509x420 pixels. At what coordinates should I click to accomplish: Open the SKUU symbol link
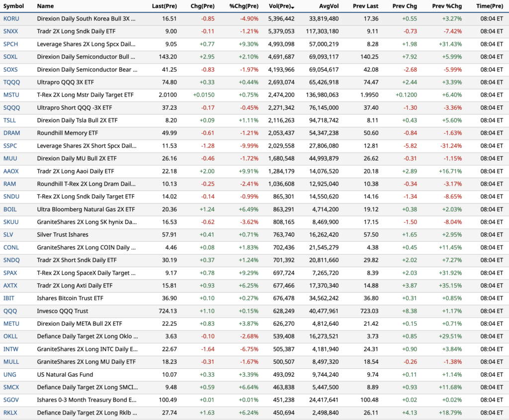[x=11, y=222]
